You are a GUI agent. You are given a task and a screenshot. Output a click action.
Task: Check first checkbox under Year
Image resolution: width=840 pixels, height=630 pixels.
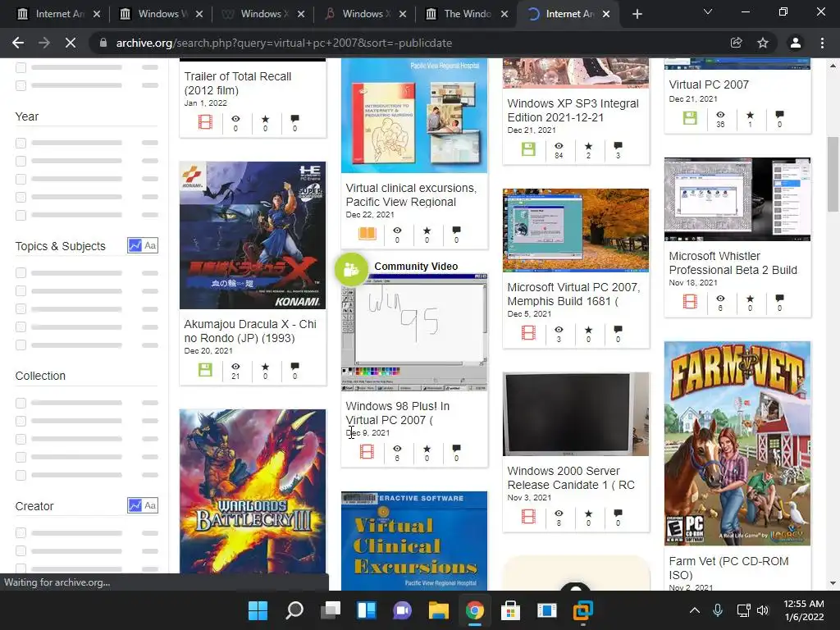coord(21,143)
